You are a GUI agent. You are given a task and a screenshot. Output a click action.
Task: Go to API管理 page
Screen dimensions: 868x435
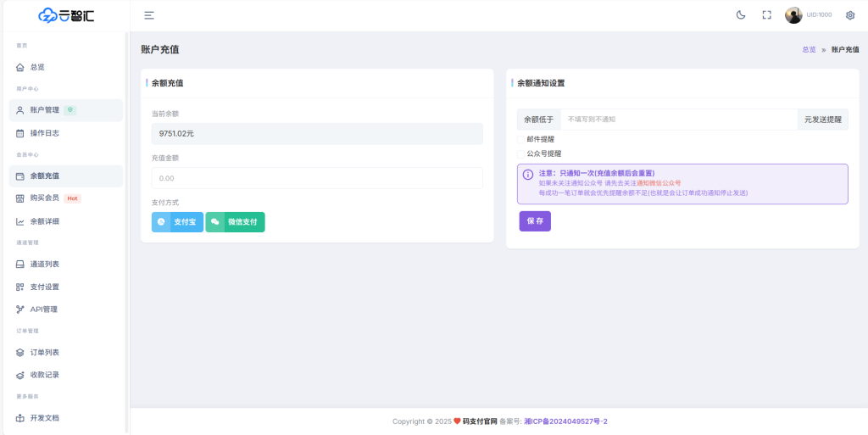(x=66, y=310)
